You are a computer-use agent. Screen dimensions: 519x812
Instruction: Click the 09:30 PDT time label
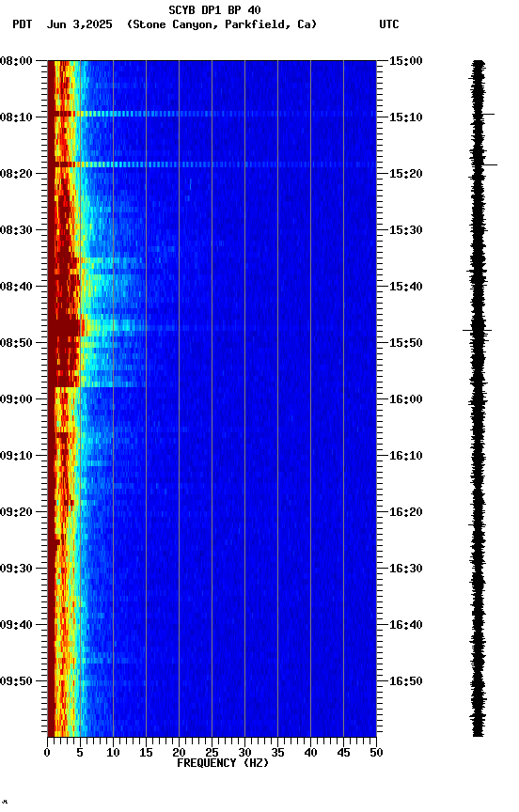pos(16,569)
